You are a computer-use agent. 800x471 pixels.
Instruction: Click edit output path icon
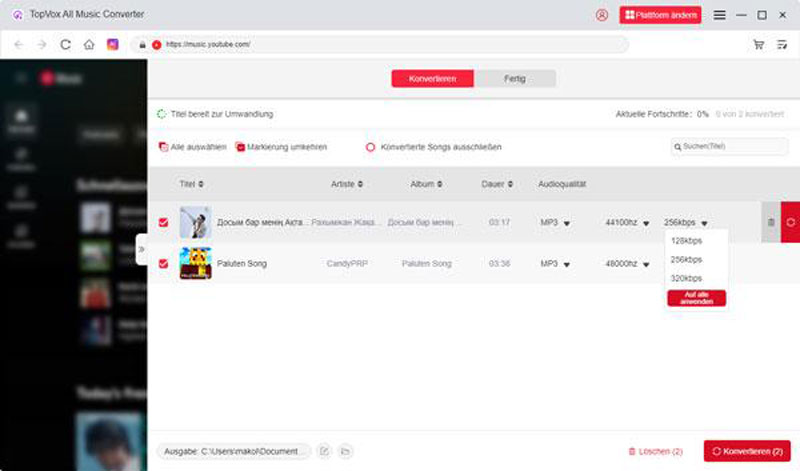pyautogui.click(x=324, y=451)
